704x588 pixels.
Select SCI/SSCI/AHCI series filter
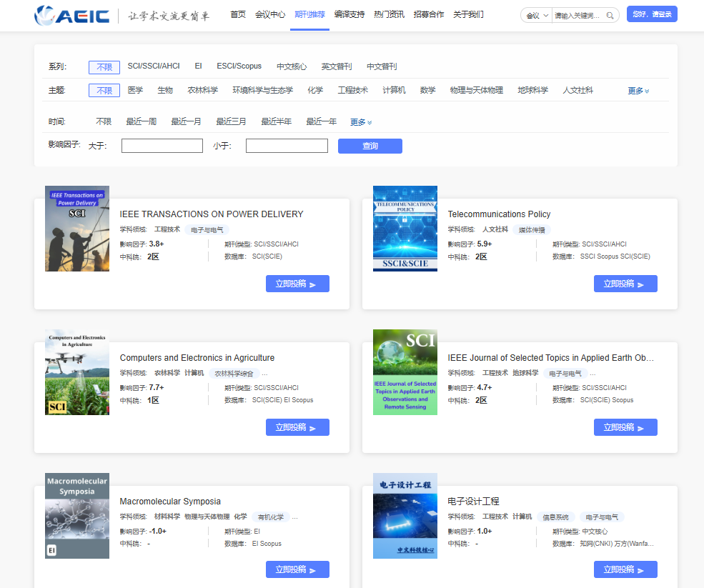pyautogui.click(x=154, y=66)
